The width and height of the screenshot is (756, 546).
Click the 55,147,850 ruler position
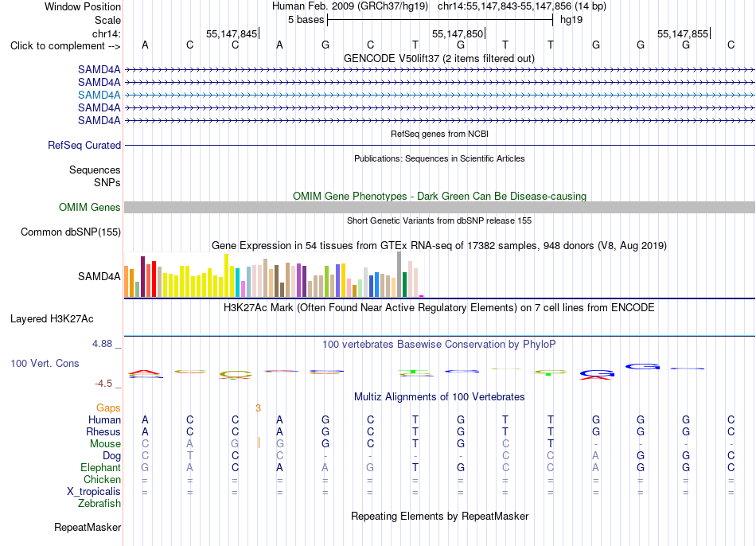(x=458, y=33)
